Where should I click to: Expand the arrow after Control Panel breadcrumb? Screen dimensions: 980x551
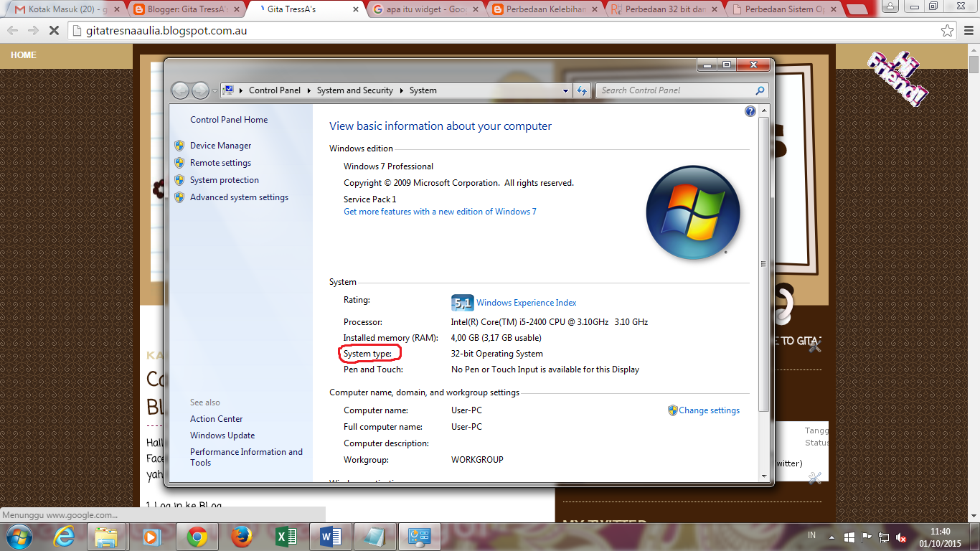tap(309, 90)
